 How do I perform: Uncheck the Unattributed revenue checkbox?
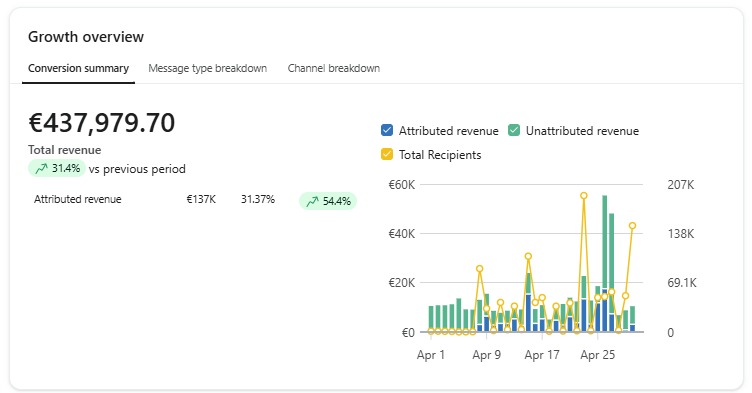[514, 131]
